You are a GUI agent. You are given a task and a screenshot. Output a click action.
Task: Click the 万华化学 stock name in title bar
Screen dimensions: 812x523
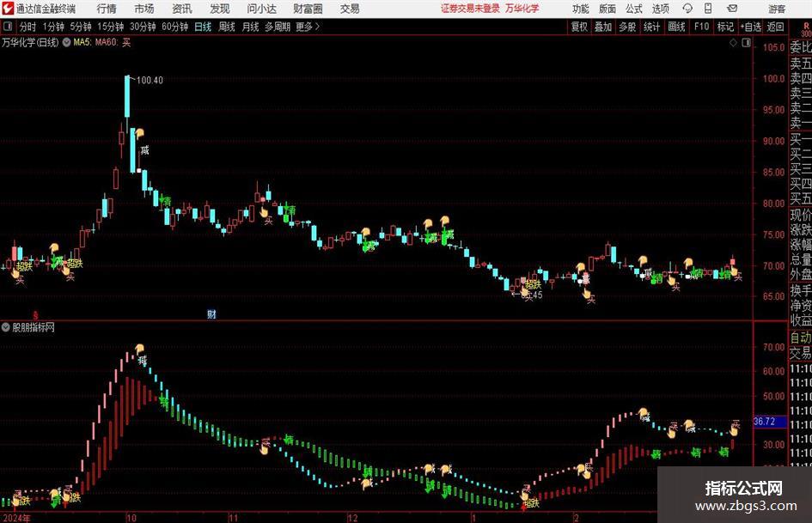[x=522, y=9]
